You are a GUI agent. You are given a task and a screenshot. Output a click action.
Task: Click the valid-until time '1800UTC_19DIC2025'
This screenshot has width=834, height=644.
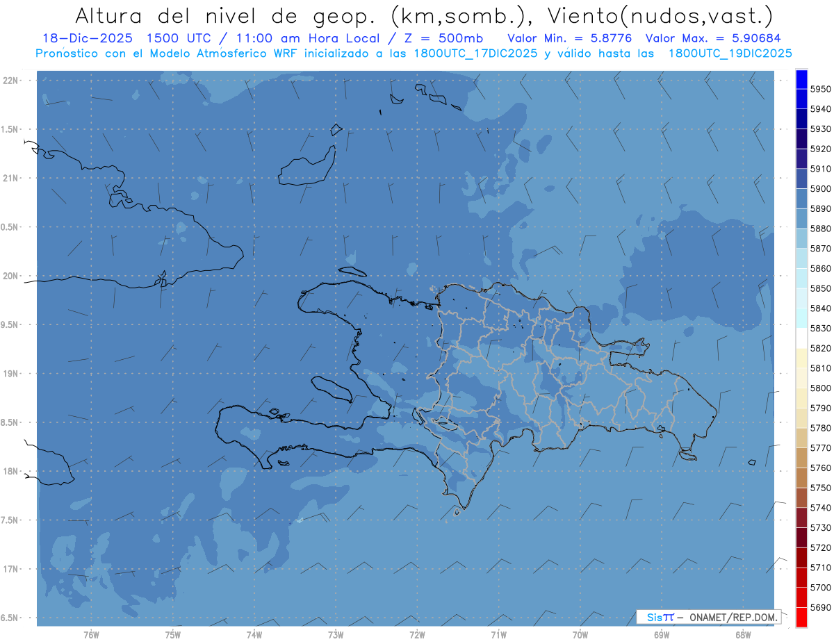730,53
